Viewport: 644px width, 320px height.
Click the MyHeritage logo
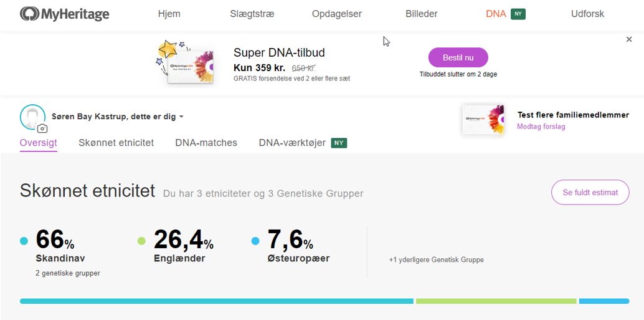point(64,14)
